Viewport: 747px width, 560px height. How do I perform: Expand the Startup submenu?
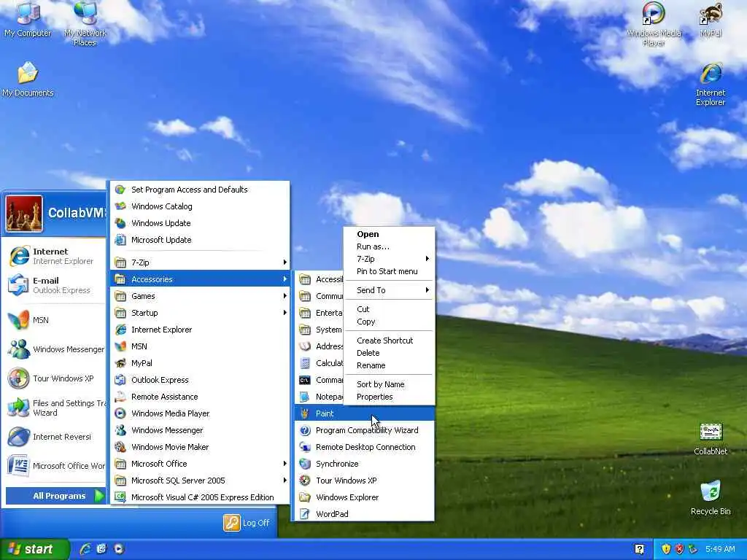(200, 313)
